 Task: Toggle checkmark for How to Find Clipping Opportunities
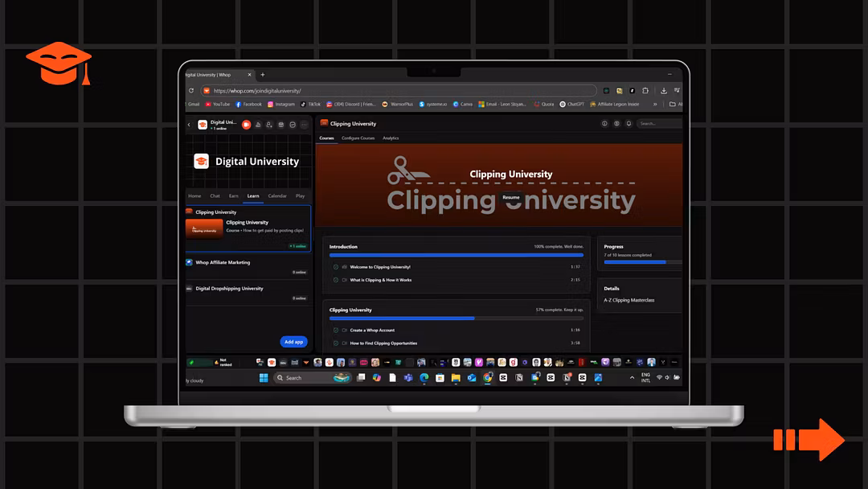click(x=335, y=343)
